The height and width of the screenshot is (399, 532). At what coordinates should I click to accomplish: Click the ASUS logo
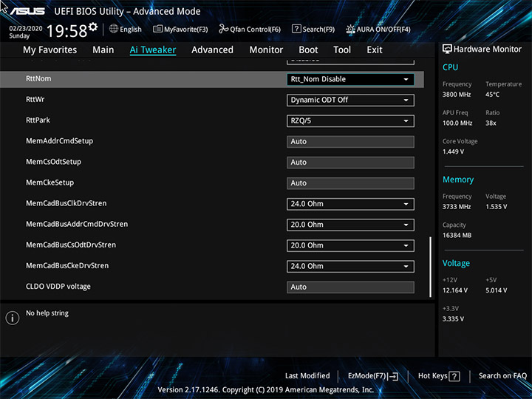click(27, 11)
